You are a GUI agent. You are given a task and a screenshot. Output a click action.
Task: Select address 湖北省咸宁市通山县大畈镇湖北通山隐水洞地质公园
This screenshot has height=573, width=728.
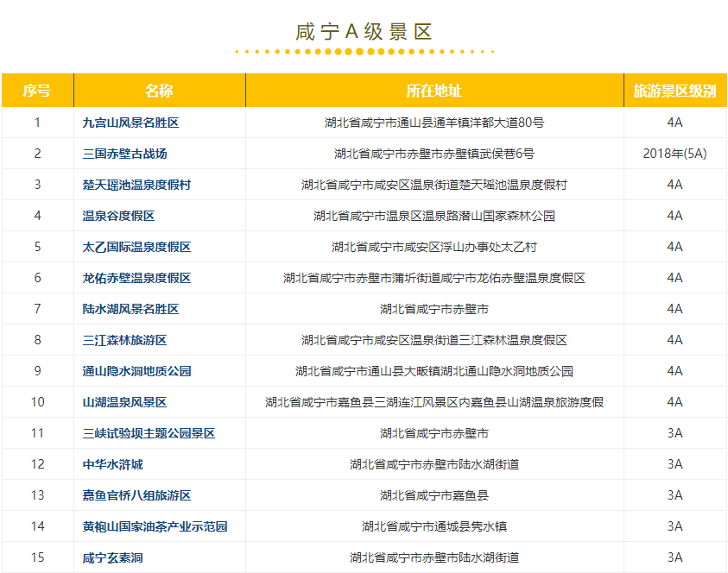click(x=434, y=371)
